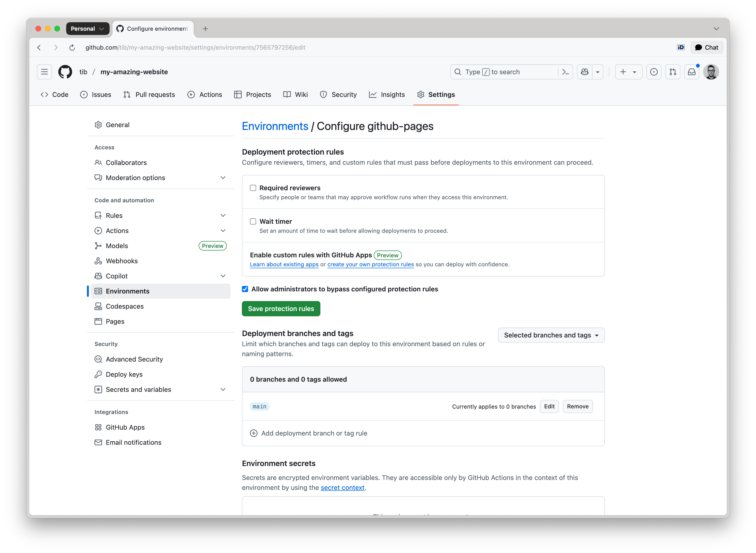This screenshot has height=553, width=756.
Task: Switch to the Issues tab
Action: [x=96, y=95]
